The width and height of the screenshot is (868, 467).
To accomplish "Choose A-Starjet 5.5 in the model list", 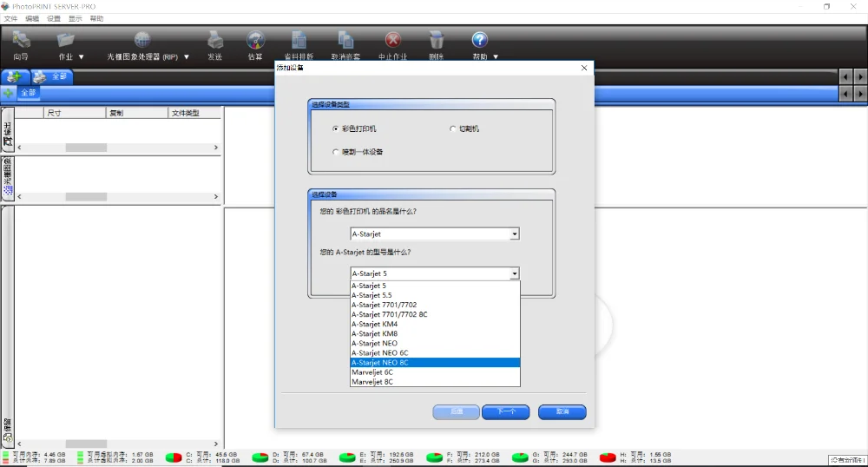I will click(435, 295).
